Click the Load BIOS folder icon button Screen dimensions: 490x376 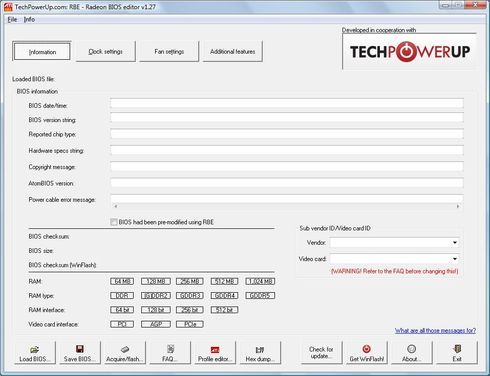34,353
